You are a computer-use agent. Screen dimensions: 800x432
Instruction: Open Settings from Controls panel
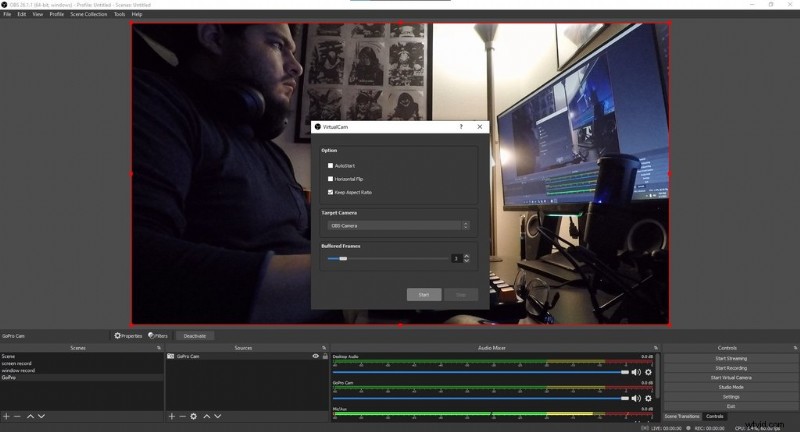(731, 397)
